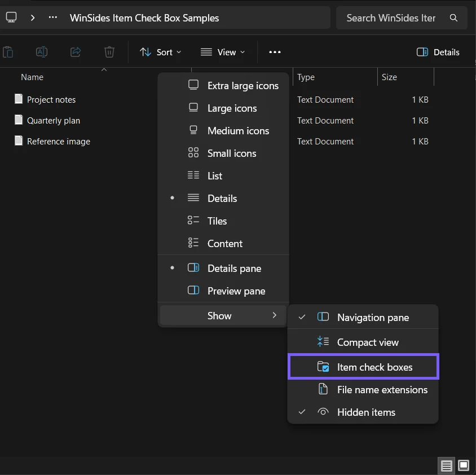Enable Preview pane in the View menu
Image resolution: width=476 pixels, height=475 pixels.
[223, 291]
